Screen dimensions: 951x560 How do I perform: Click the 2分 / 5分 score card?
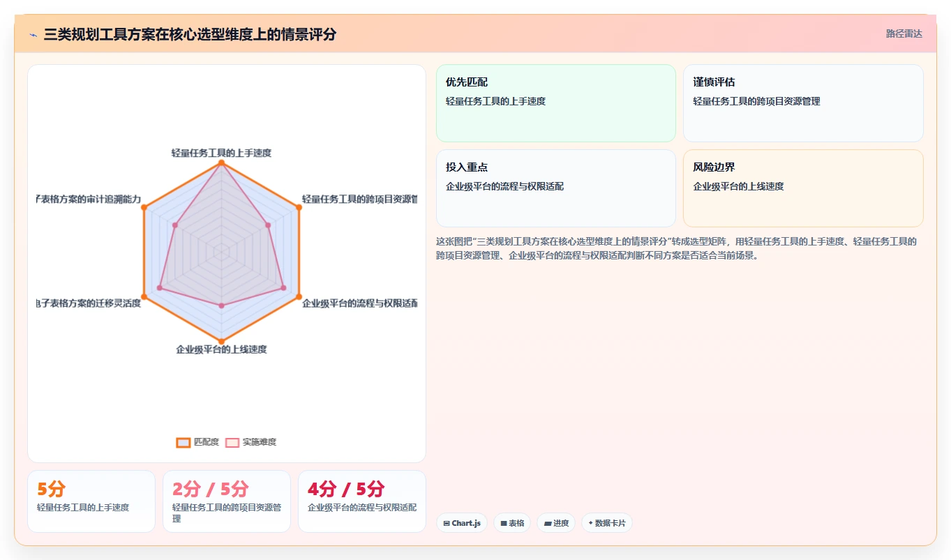pos(227,501)
